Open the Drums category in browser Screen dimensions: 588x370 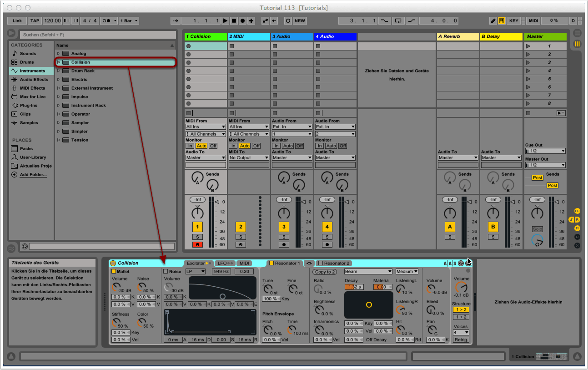tap(26, 62)
